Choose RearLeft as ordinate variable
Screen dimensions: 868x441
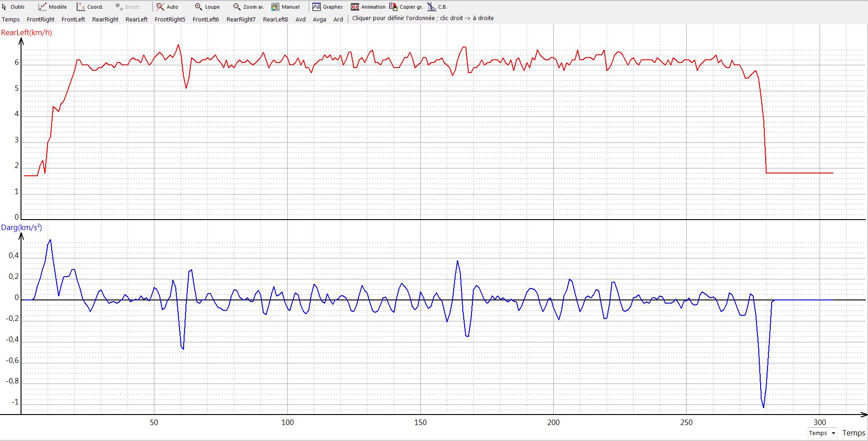tap(137, 19)
